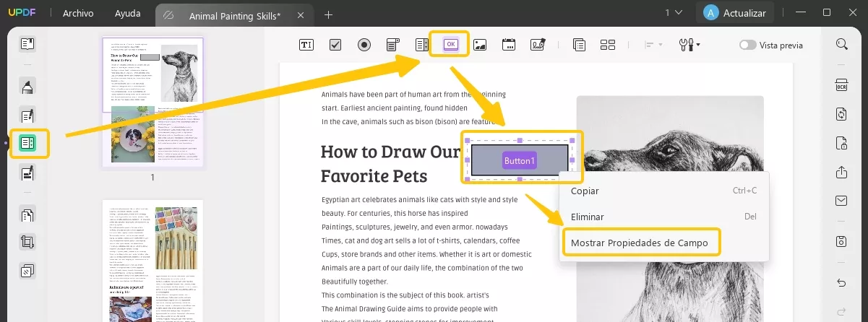Switch to Animal Painting Skills tab
Screen dimensions: 868x322
tap(235, 14)
